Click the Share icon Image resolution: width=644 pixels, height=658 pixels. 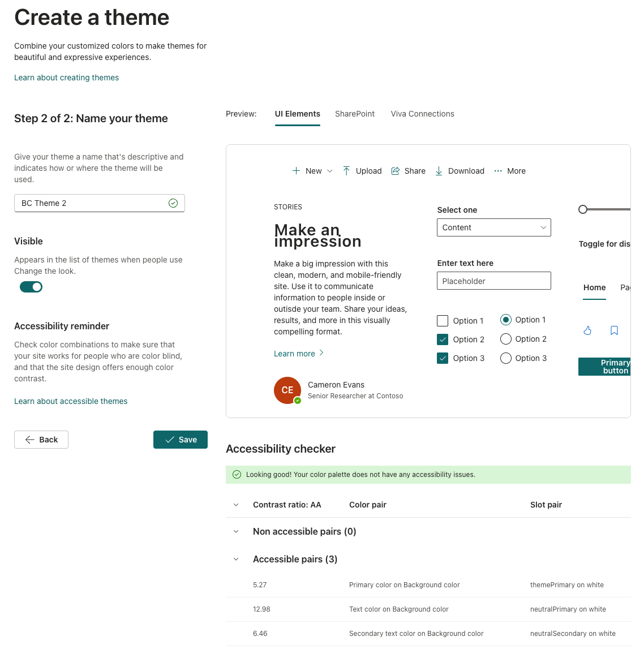(x=395, y=170)
